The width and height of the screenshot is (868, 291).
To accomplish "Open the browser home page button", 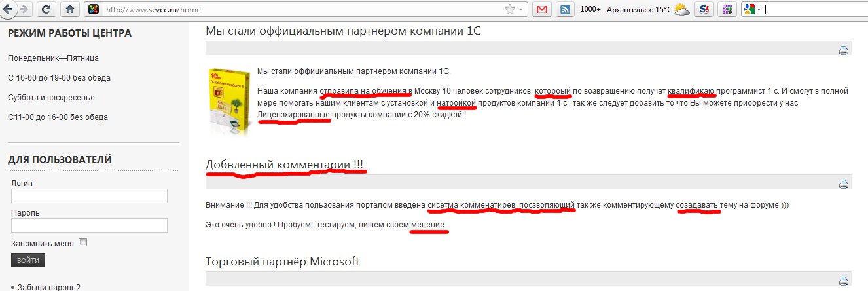I will point(70,9).
